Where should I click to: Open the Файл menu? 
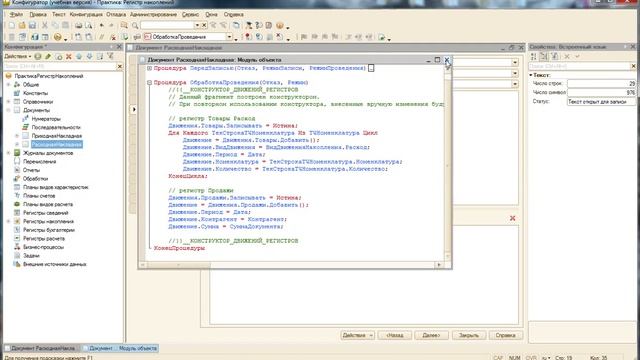coord(16,14)
